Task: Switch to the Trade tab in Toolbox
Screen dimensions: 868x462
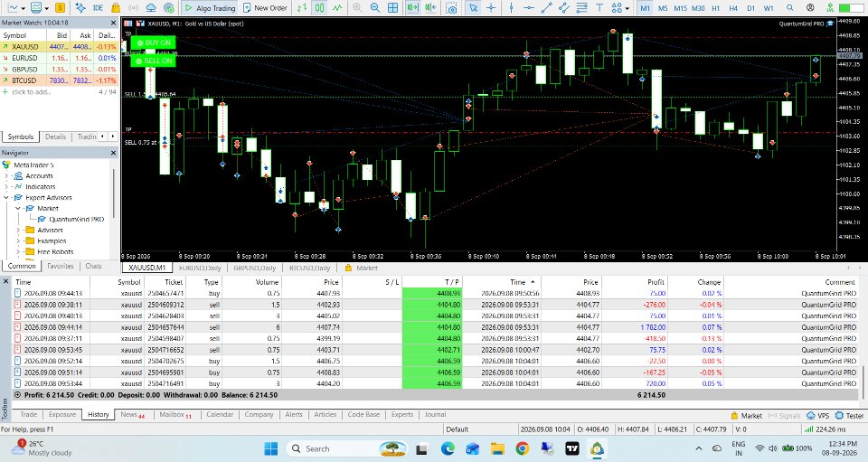Action: [x=29, y=414]
